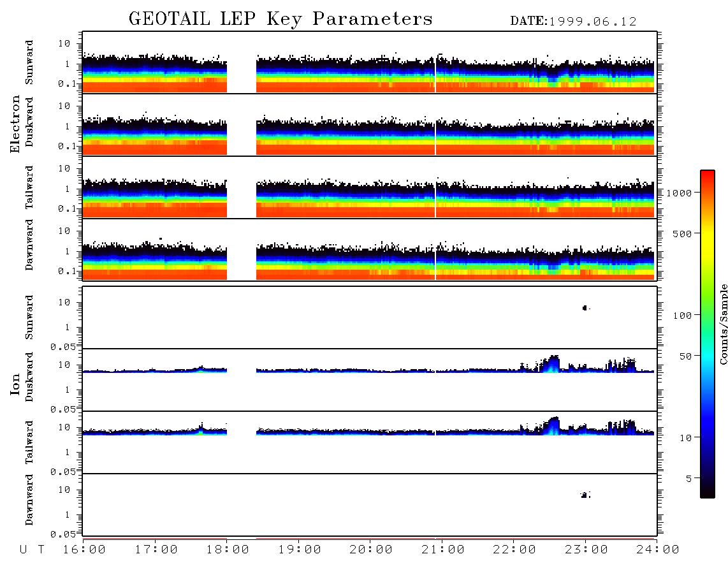Click the 0.05 tick label in Ion Sunward panel
The height and width of the screenshot is (561, 728).
pos(63,347)
